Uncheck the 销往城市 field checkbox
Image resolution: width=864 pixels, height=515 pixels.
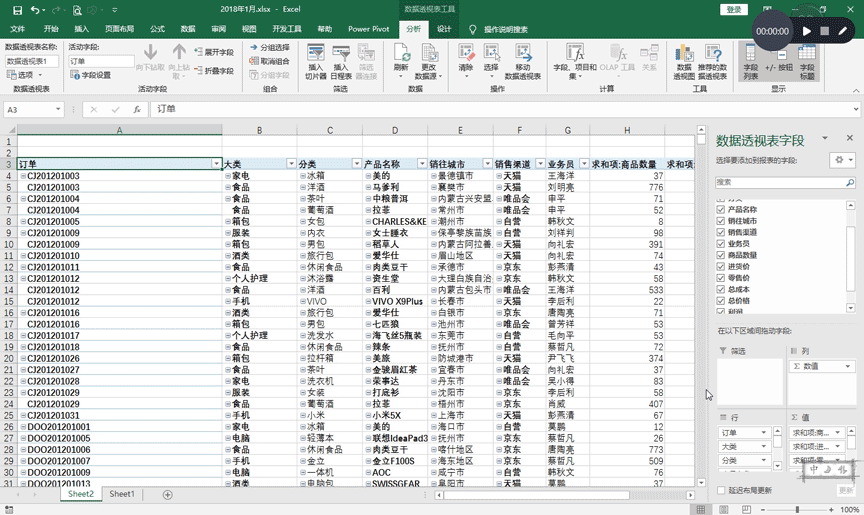(720, 221)
